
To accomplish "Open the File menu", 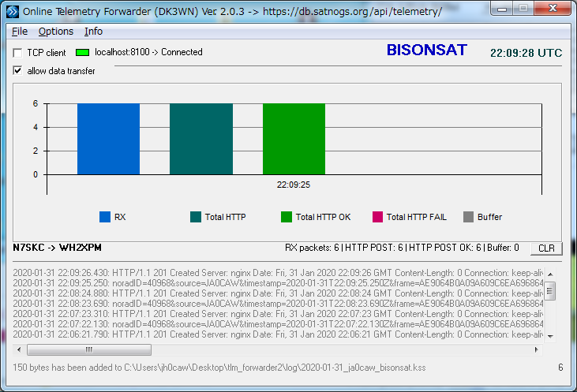I will pyautogui.click(x=20, y=32).
